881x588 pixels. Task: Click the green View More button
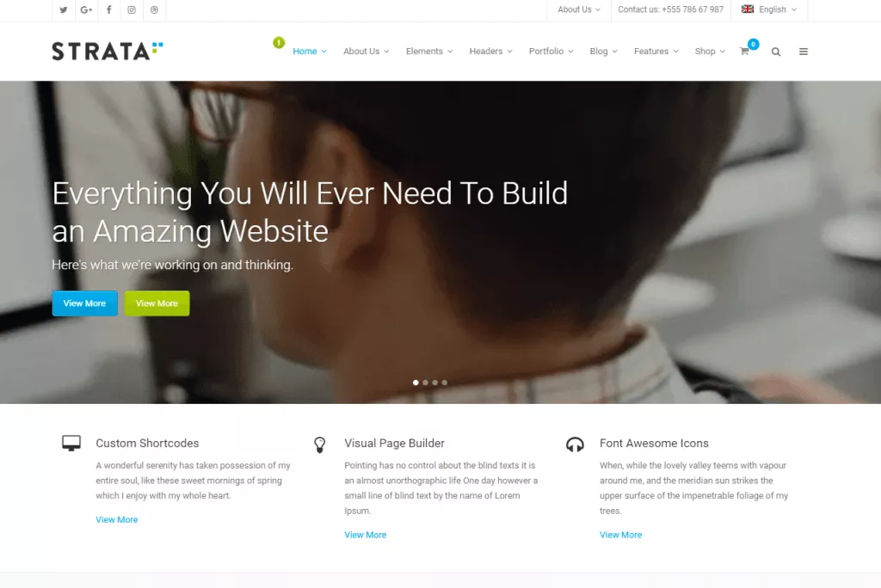point(157,303)
